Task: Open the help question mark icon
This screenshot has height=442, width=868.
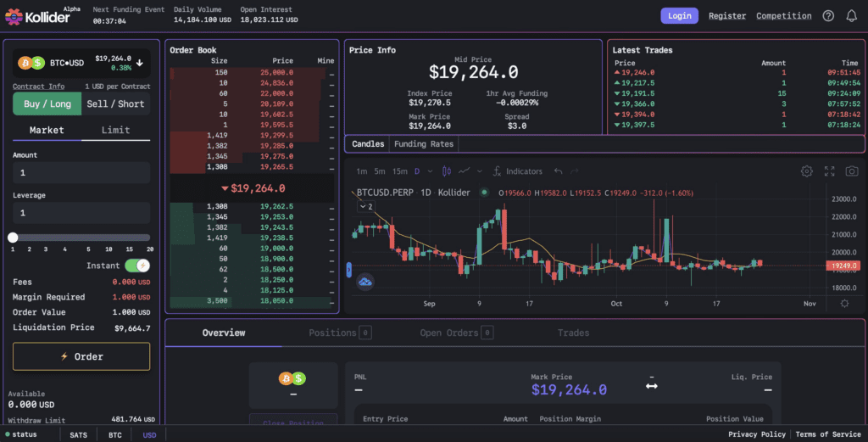Action: pos(828,16)
